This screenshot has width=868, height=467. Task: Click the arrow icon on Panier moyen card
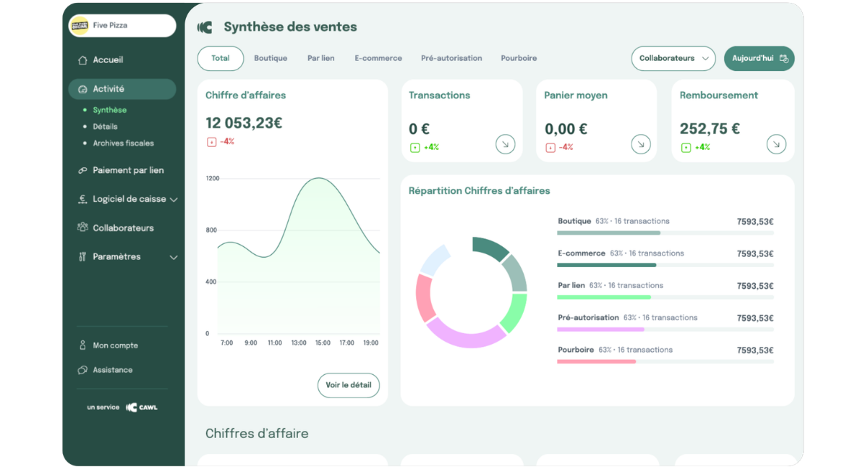pos(641,144)
